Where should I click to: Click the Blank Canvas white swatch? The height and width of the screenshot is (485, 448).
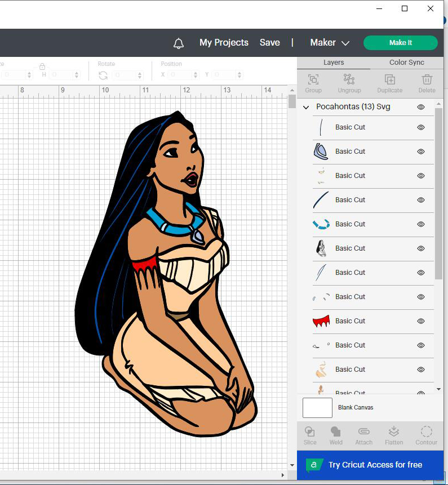(x=317, y=408)
